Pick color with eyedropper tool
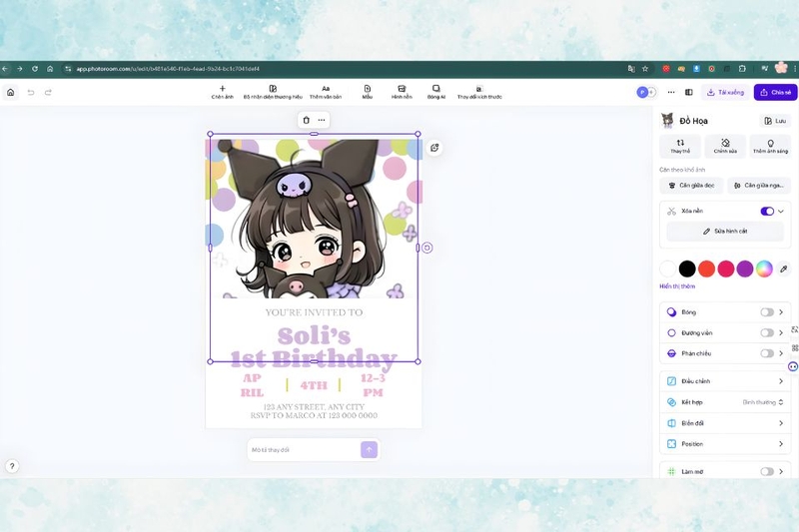Viewport: 799px width, 532px height. click(x=784, y=268)
